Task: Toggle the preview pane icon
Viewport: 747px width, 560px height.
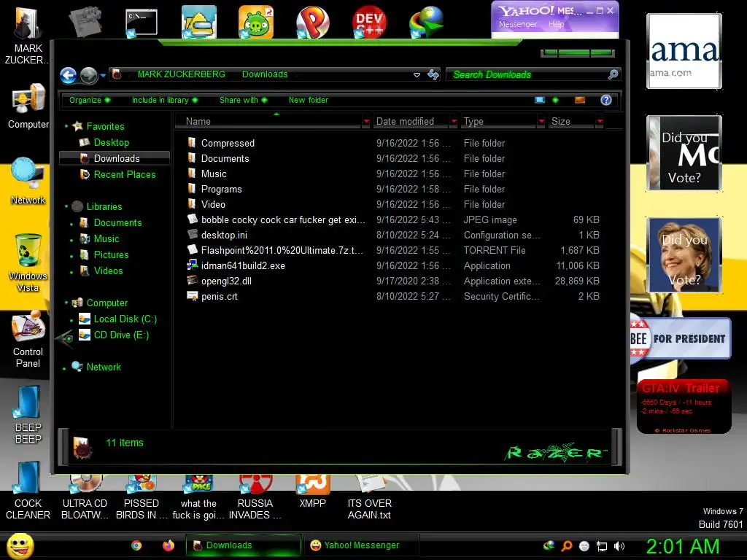Action: pos(580,100)
